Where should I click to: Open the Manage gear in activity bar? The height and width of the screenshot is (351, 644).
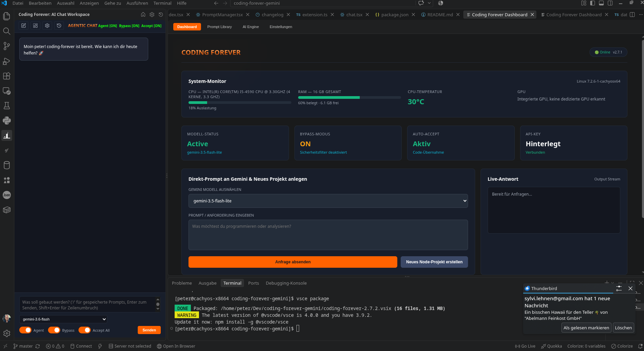[6, 333]
